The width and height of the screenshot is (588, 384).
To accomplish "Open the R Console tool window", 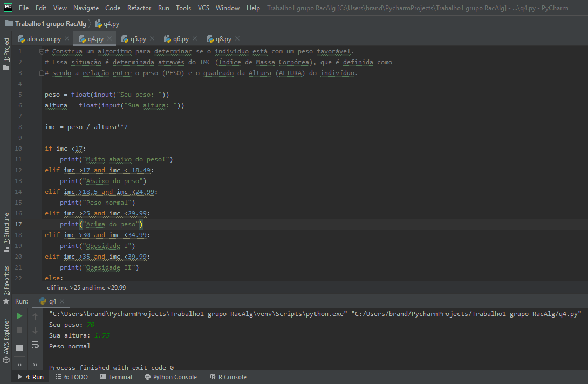I will (228, 377).
